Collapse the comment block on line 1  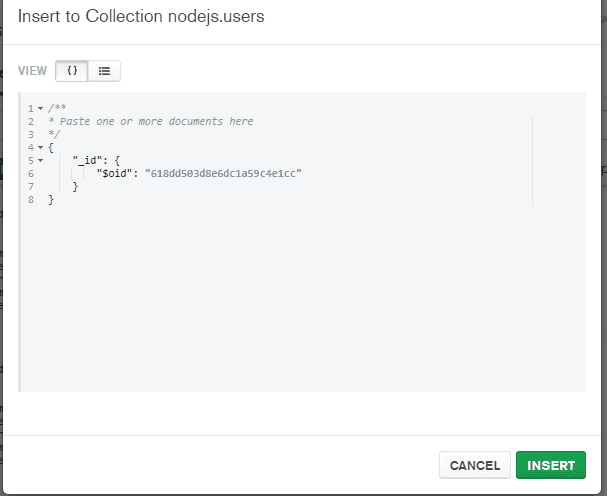click(x=41, y=109)
